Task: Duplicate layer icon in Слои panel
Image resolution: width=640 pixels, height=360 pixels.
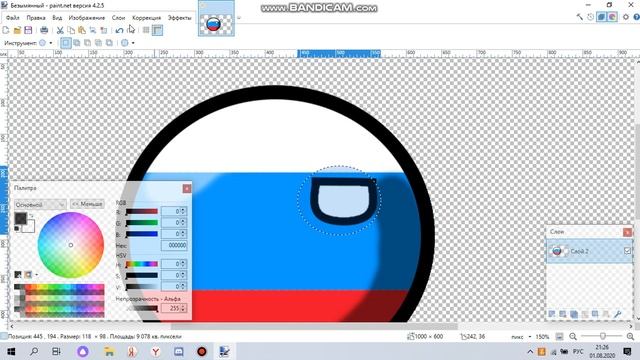Action: pyautogui.click(x=574, y=314)
